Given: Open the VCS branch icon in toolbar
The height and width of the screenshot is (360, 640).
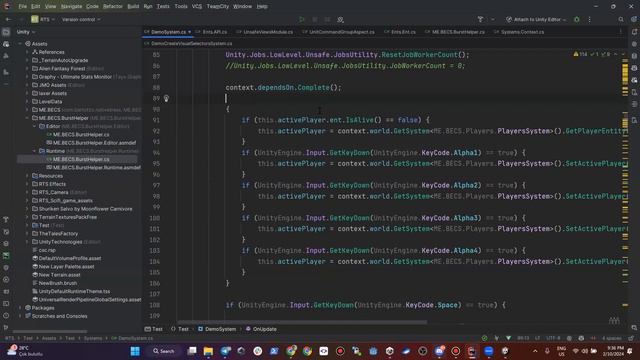Looking at the screenshot, I should point(480,19).
